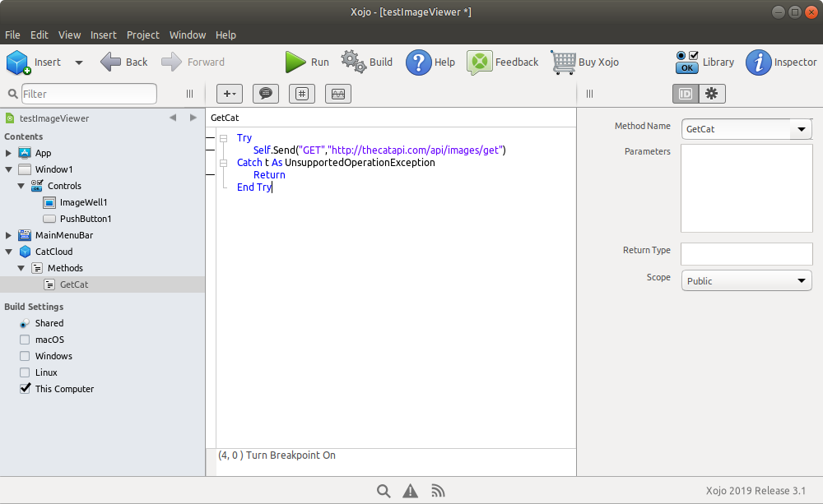Screen dimensions: 823x504
Task: Go Back in navigation history
Action: 124,62
